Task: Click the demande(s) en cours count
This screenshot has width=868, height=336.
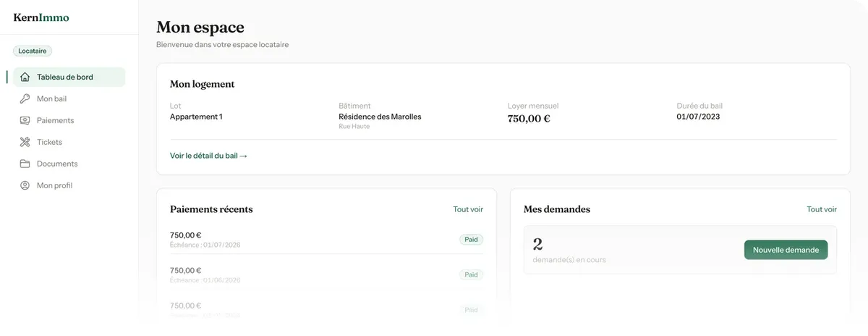Action: coord(537,244)
